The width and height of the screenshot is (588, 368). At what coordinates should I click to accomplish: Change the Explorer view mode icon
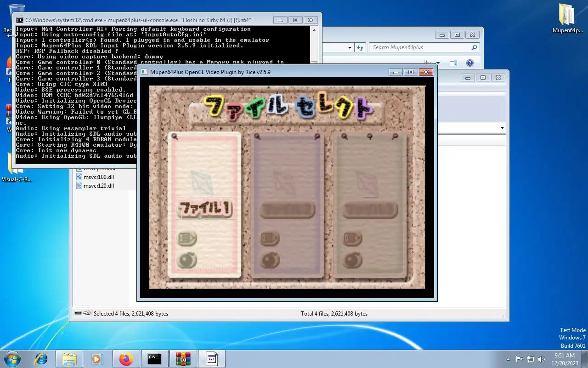428,63
